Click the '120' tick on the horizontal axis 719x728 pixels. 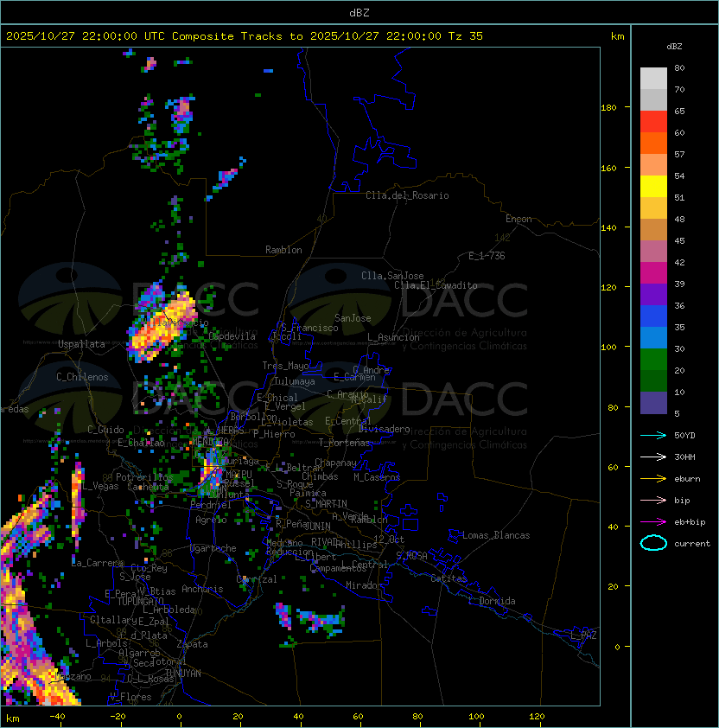pyautogui.click(x=537, y=717)
